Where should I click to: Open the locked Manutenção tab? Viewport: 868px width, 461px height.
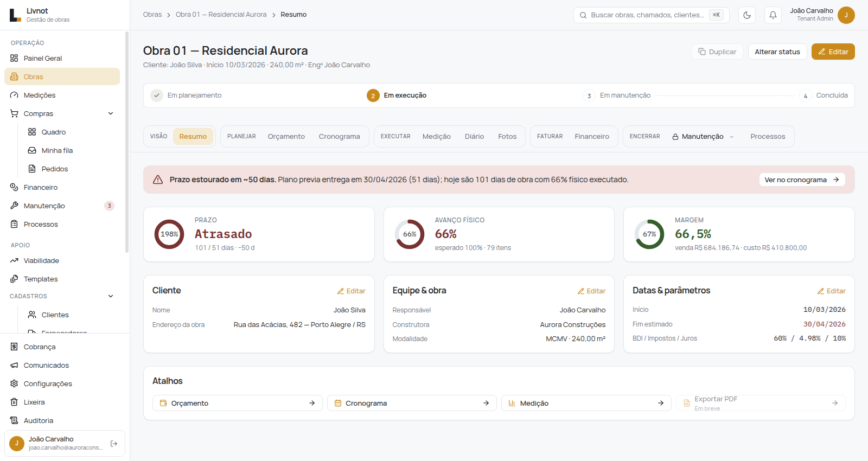point(703,136)
